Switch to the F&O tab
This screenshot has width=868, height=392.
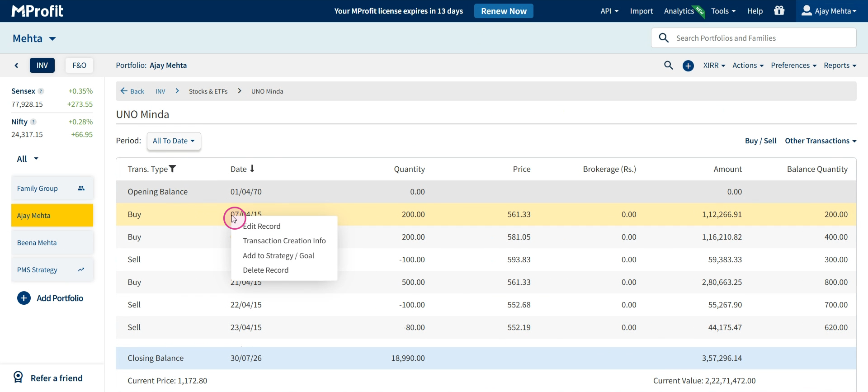[x=80, y=66]
